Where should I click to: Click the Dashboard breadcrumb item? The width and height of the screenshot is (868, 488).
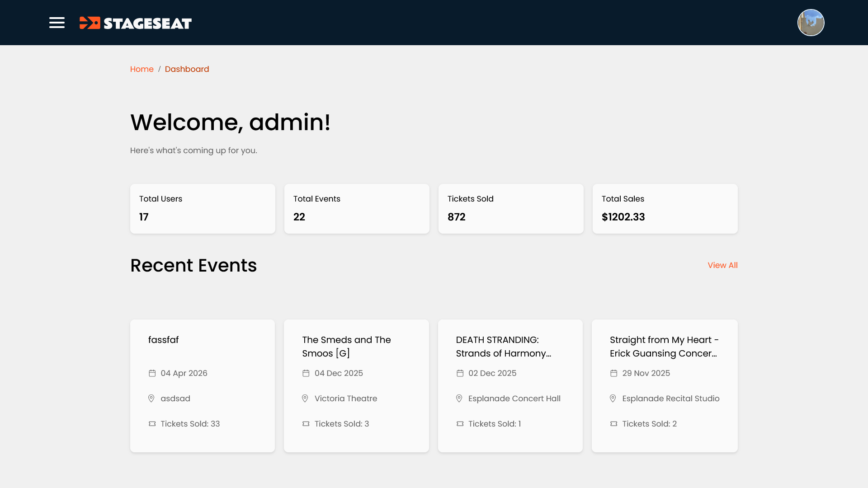(187, 69)
